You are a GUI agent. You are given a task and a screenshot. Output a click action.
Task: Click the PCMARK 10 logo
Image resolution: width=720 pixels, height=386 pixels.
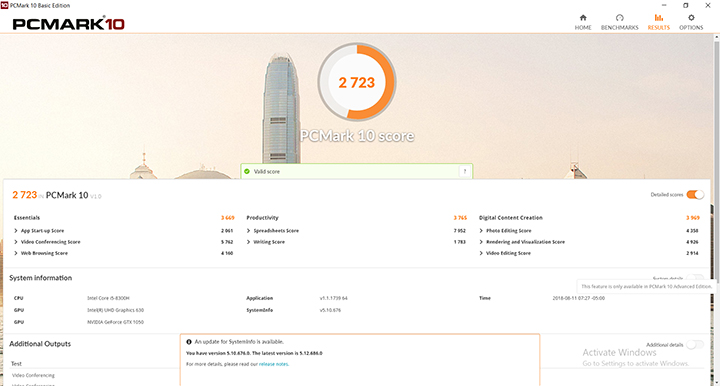tap(68, 23)
